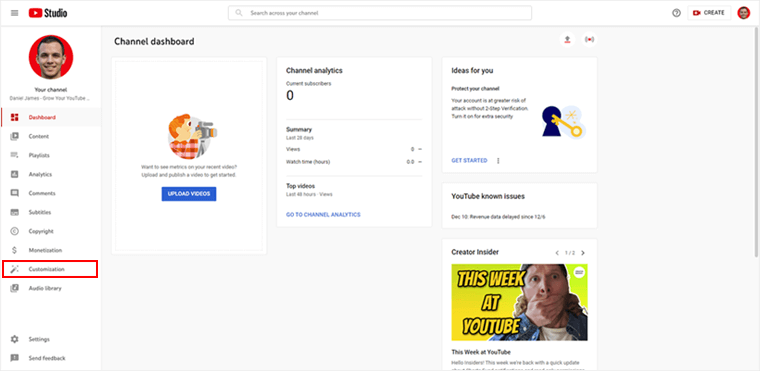Viewport: 760px width, 371px height.
Task: Open three-dot options next to Get Started
Action: 498,161
